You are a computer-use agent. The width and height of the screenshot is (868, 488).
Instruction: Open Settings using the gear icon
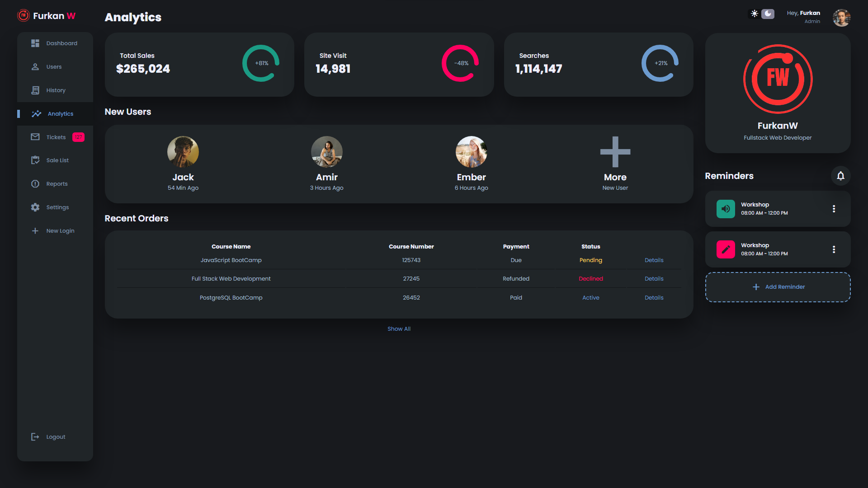click(35, 207)
